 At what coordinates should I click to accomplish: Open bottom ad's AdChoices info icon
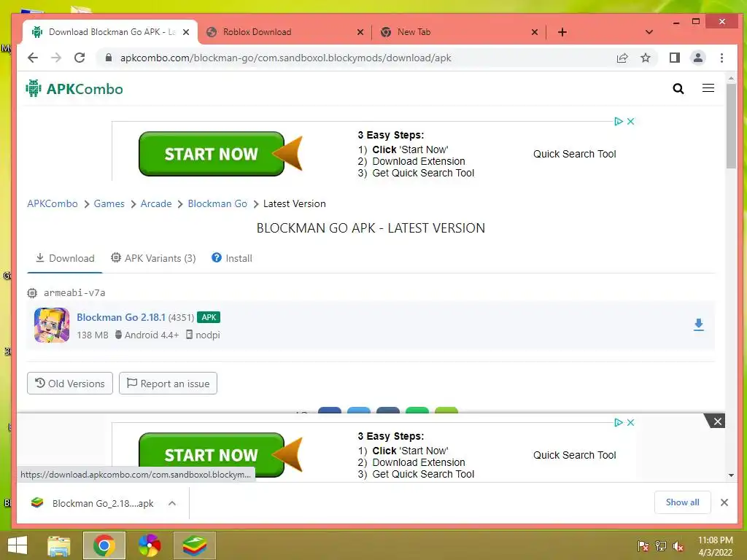619,422
